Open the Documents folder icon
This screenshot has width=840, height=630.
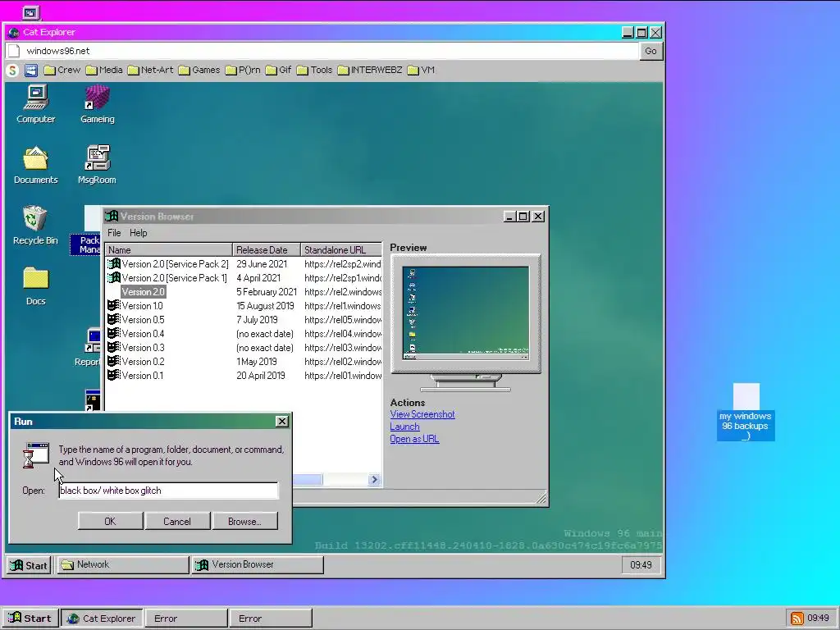coord(36,165)
